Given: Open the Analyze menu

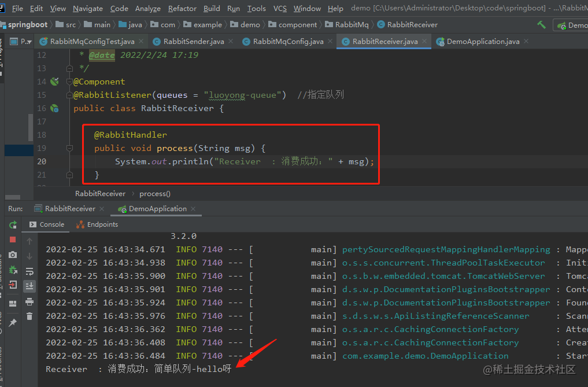Looking at the screenshot, I should coord(148,8).
